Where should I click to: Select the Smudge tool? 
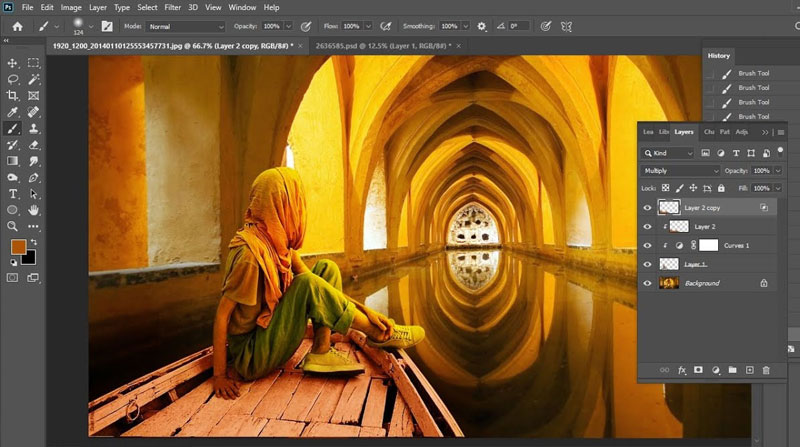34,161
